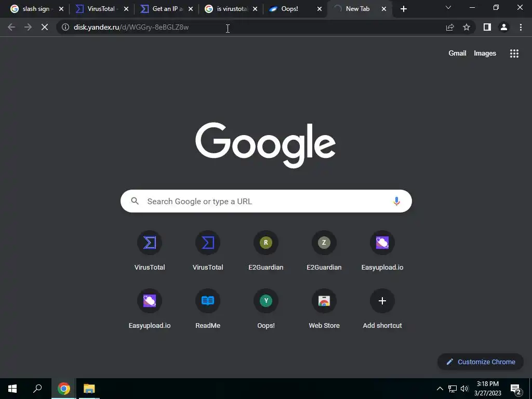The height and width of the screenshot is (399, 532).
Task: Click Chrome icon in taskbar
Action: pos(63,389)
